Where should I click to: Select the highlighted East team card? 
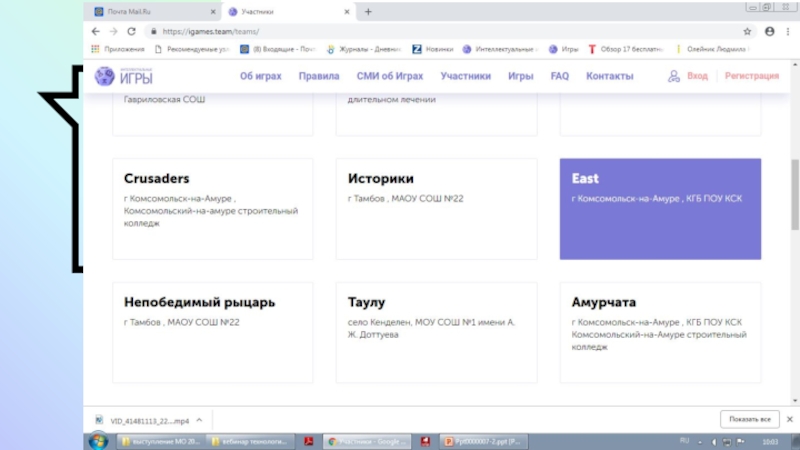[659, 208]
